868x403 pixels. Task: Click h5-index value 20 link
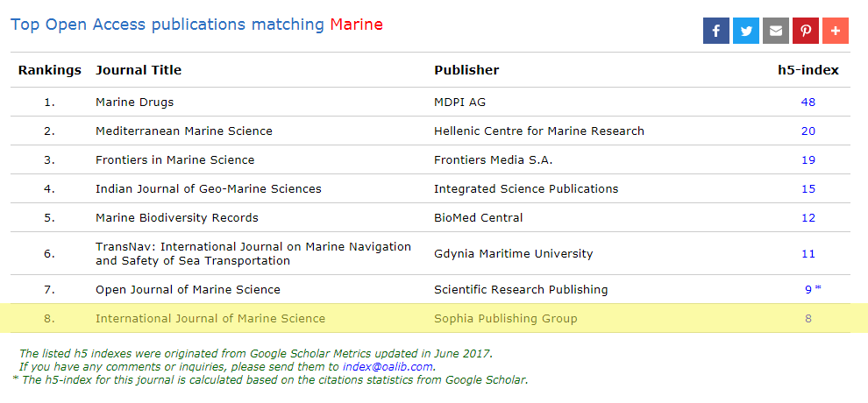click(x=808, y=131)
